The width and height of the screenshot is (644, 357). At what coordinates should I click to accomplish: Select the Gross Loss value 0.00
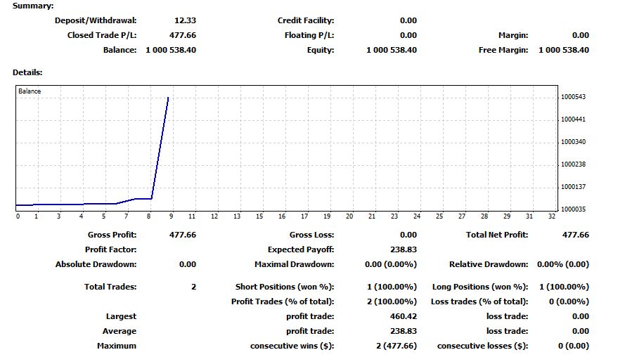pyautogui.click(x=408, y=235)
